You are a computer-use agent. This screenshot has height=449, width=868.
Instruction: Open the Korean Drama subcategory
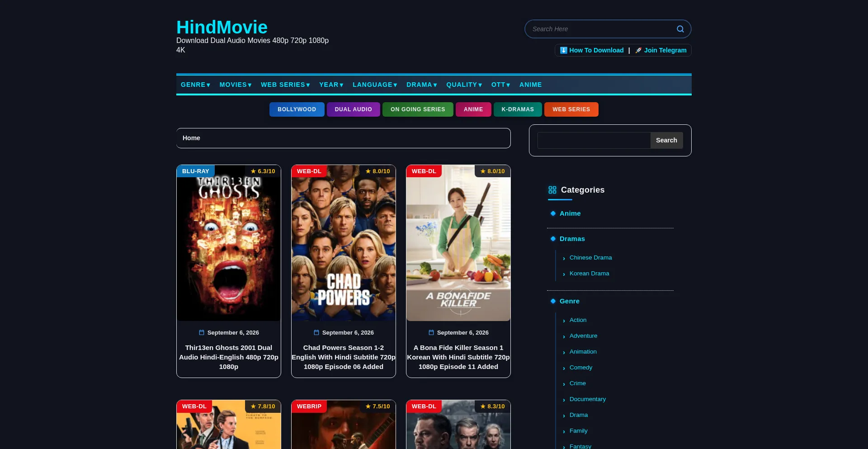(590, 274)
